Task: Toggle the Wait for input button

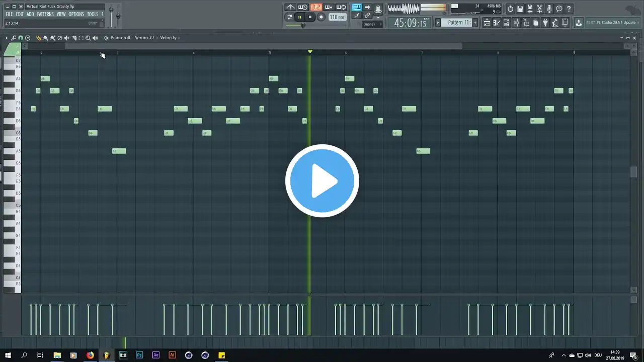Action: 303,7
